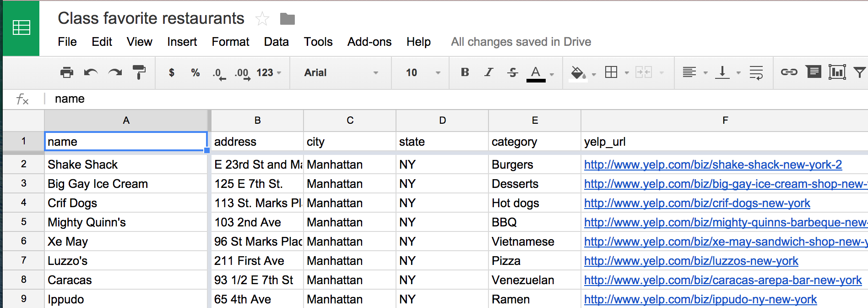Click the Insert link icon
The width and height of the screenshot is (868, 308).
click(x=789, y=72)
